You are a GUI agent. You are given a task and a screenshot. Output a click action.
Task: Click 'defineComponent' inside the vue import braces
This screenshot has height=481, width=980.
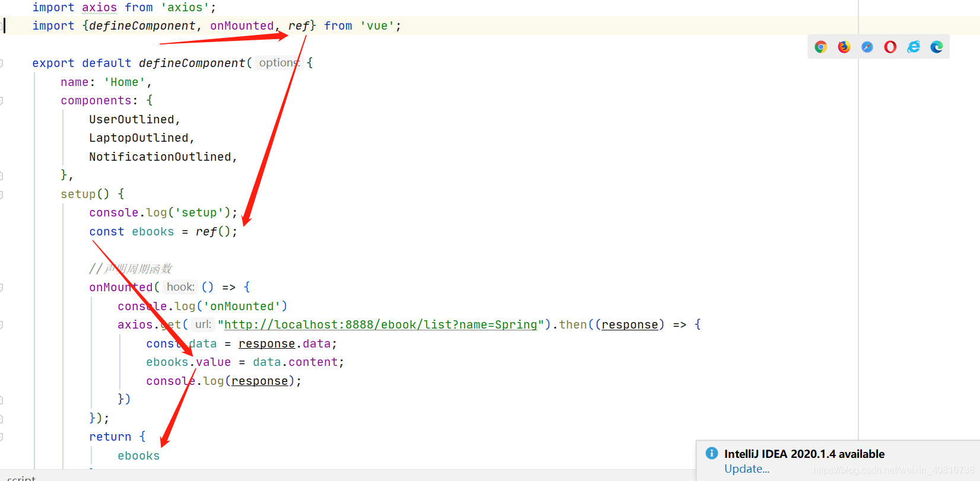click(142, 26)
